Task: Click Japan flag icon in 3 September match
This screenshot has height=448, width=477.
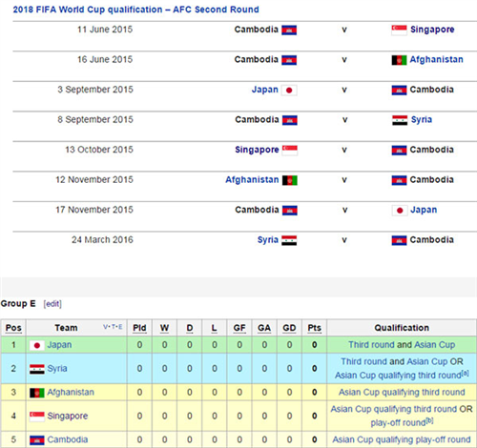Action: click(289, 91)
